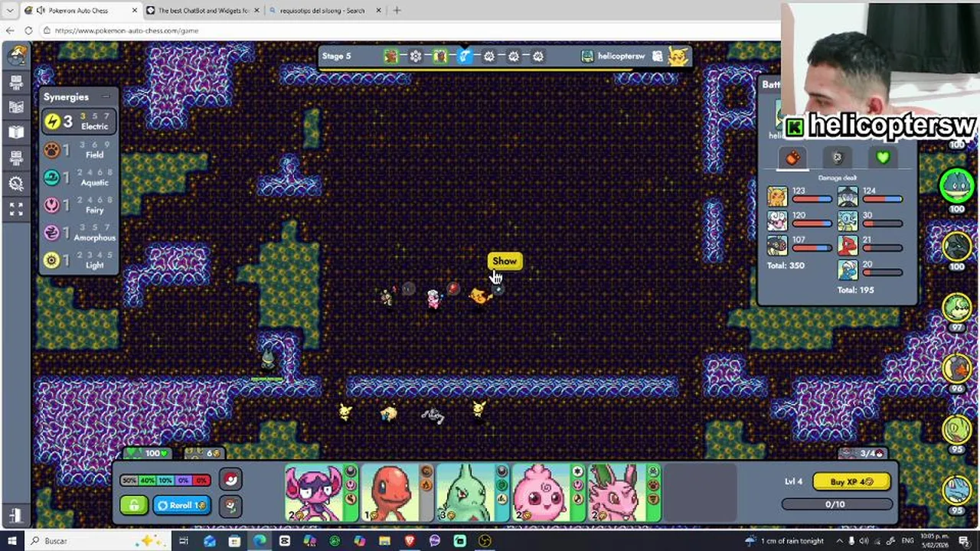980x551 pixels.
Task: Switch to healing heart tab in battle panel
Action: pos(883,158)
